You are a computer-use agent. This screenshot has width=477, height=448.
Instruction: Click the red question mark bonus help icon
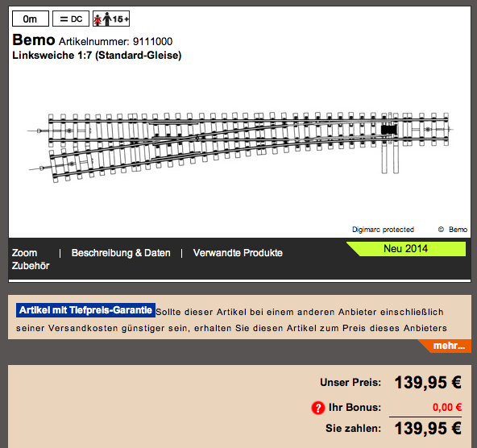point(318,408)
